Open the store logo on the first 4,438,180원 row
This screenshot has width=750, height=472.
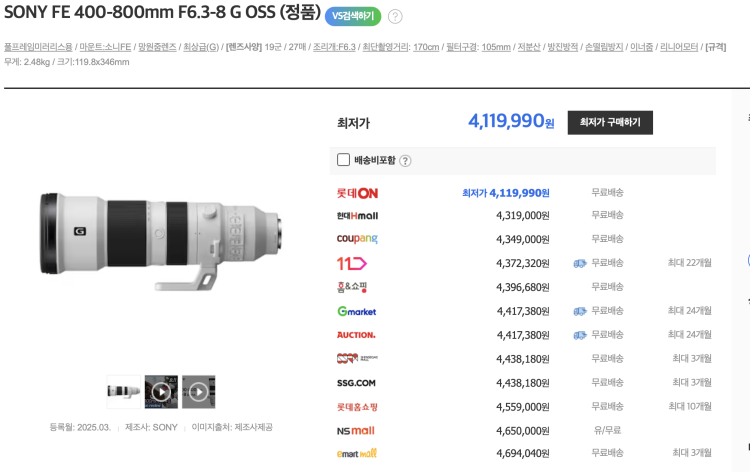[357, 358]
